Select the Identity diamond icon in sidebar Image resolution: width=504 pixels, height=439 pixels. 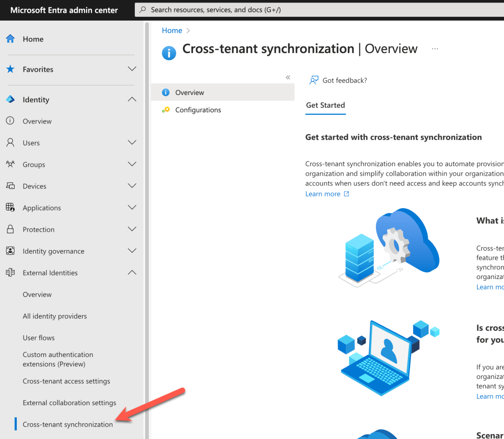pos(10,99)
